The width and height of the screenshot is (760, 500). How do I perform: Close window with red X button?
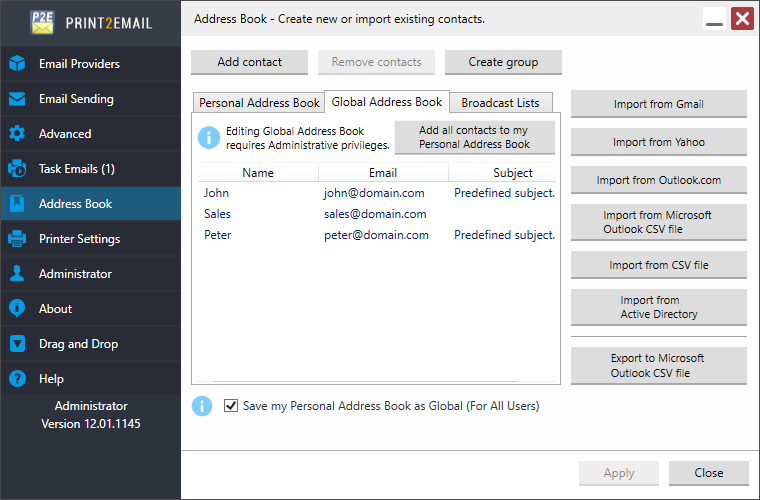pyautogui.click(x=743, y=19)
